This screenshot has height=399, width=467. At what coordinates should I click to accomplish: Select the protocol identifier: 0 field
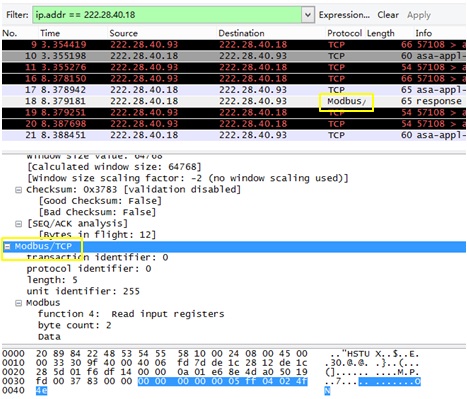tap(89, 269)
